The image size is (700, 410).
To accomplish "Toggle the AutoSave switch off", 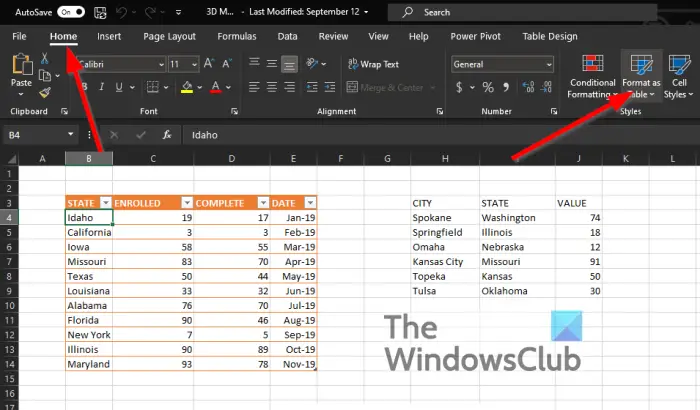I will [x=71, y=12].
